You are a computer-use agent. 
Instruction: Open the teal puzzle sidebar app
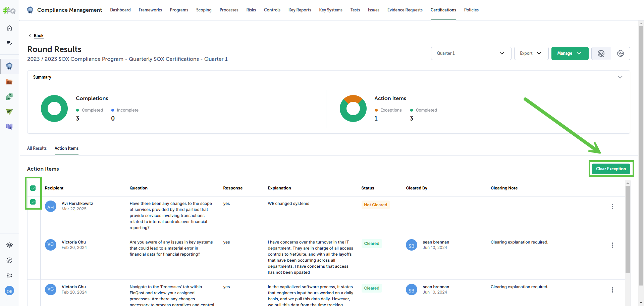coord(9,97)
